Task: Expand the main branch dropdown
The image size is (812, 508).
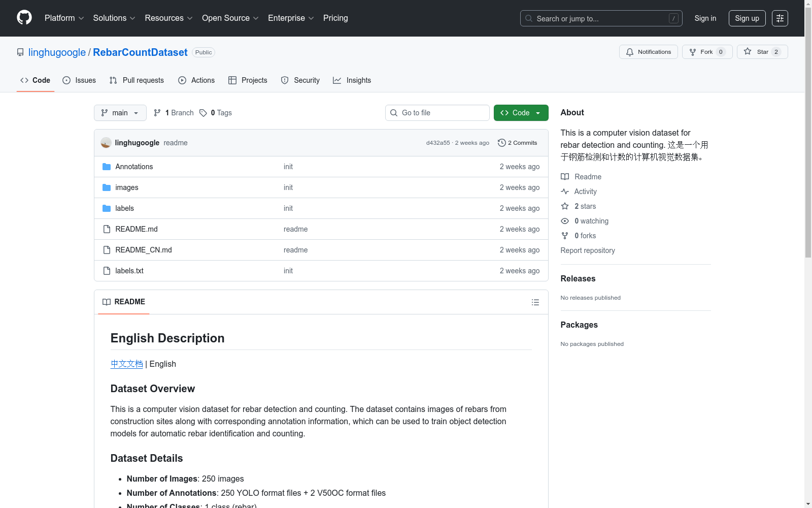Action: click(120, 113)
